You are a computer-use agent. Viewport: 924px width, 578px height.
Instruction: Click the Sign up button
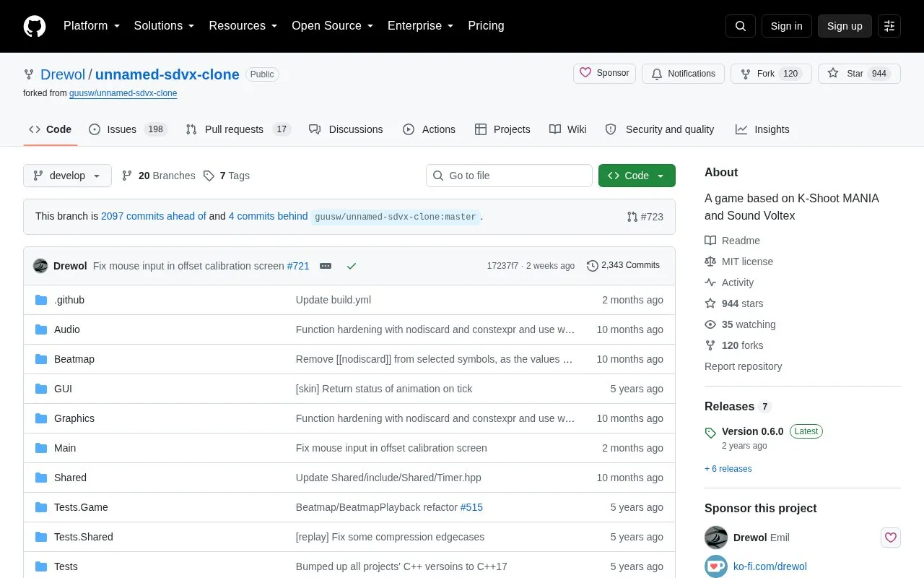845,26
